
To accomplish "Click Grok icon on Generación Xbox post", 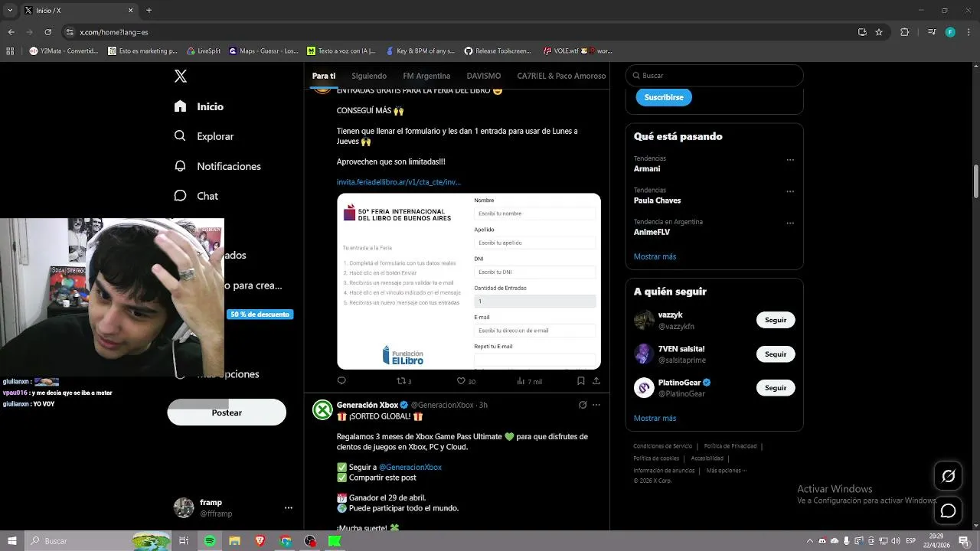I will [583, 405].
